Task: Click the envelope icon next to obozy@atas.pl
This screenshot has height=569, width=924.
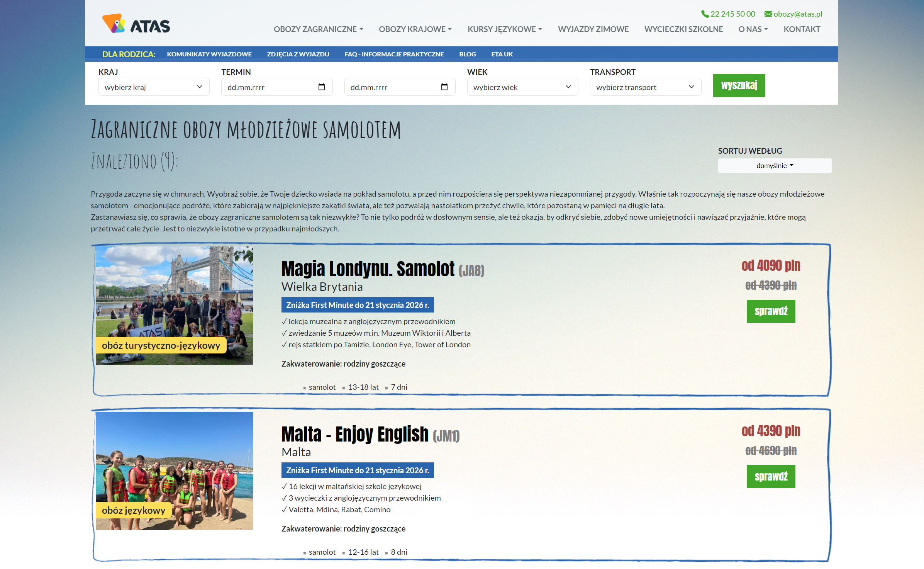Action: pos(768,14)
